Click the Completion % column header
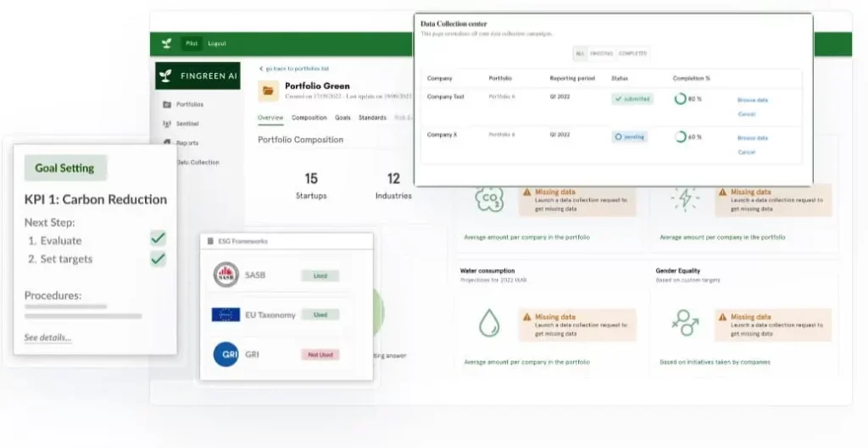The height and width of the screenshot is (448, 868). (x=692, y=79)
